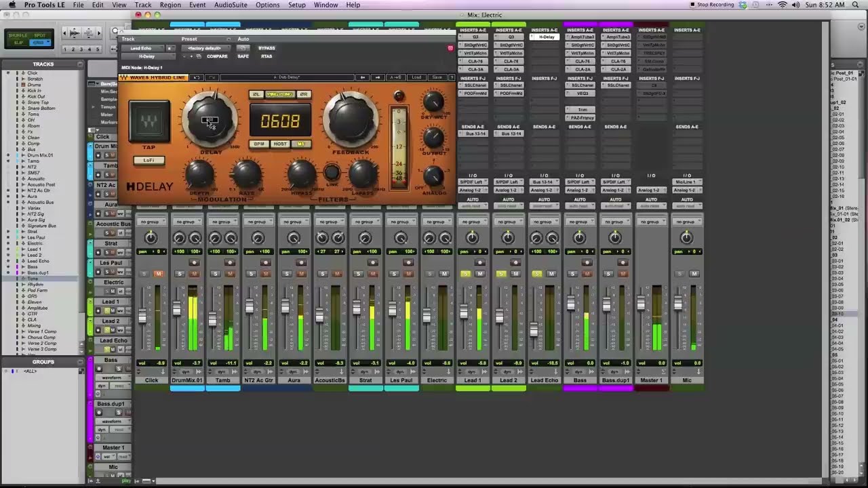Click the SAFE automation button
Image resolution: width=868 pixels, height=488 pixels.
pos(243,56)
